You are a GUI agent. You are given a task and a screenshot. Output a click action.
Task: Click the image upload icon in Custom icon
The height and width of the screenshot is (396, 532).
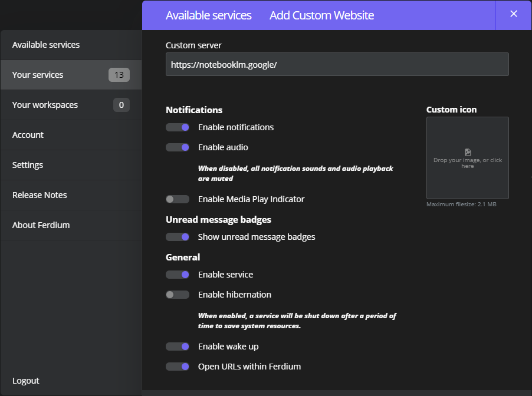(x=468, y=152)
